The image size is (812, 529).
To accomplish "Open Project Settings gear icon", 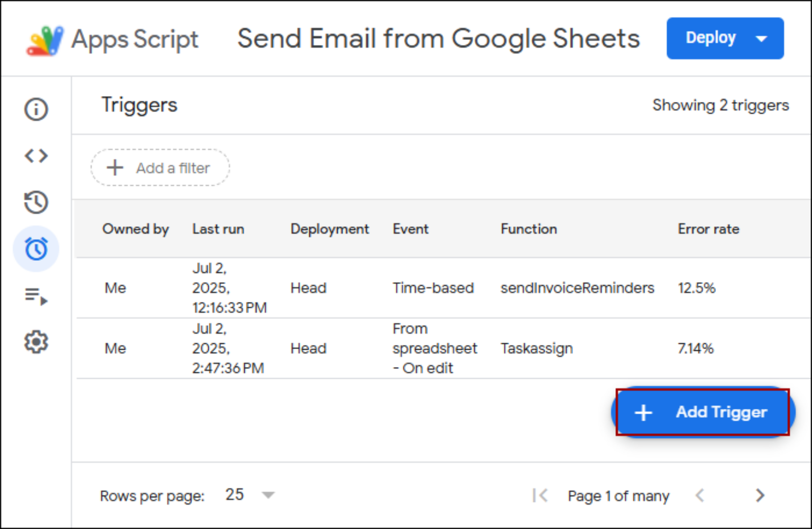I will point(36,342).
